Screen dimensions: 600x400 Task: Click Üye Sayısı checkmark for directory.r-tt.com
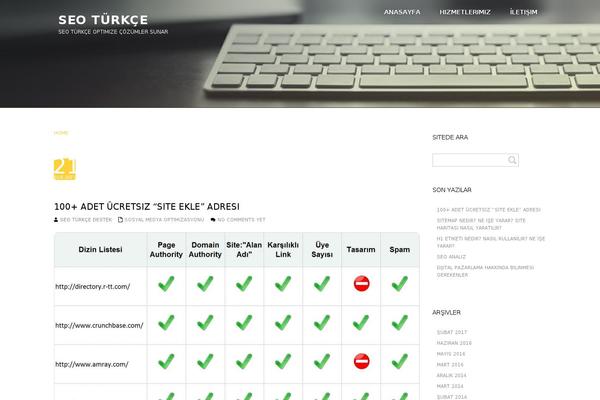tap(322, 284)
